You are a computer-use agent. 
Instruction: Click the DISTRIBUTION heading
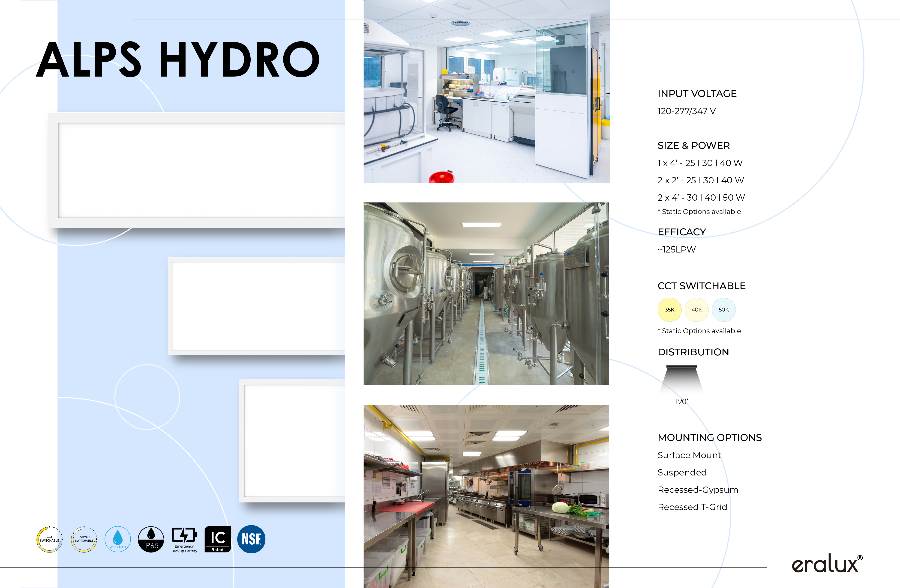click(693, 352)
